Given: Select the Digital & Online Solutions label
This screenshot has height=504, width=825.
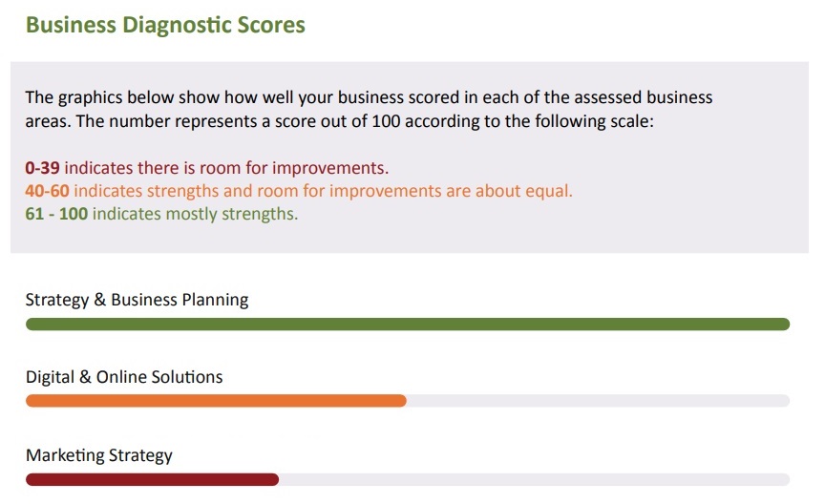Looking at the screenshot, I should coord(124,377).
